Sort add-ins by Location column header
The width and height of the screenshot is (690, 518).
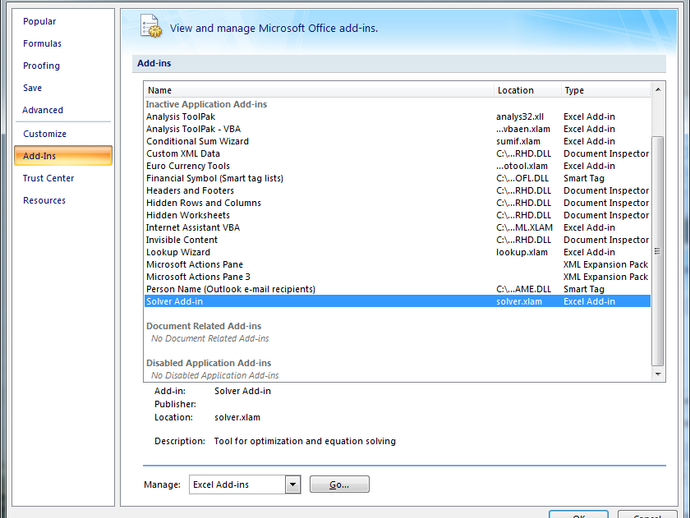tap(528, 90)
